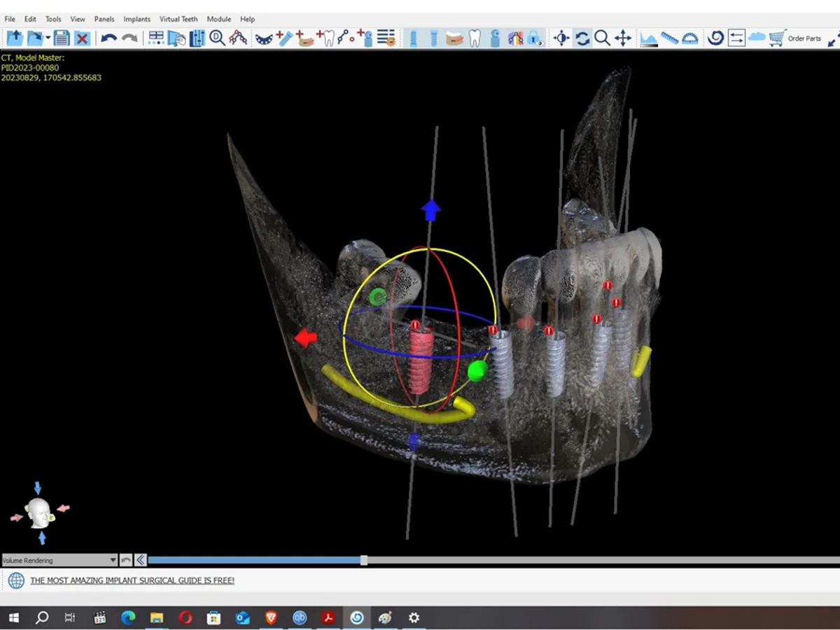Click the double-chevron collapse button
This screenshot has width=840, height=630.
point(140,560)
